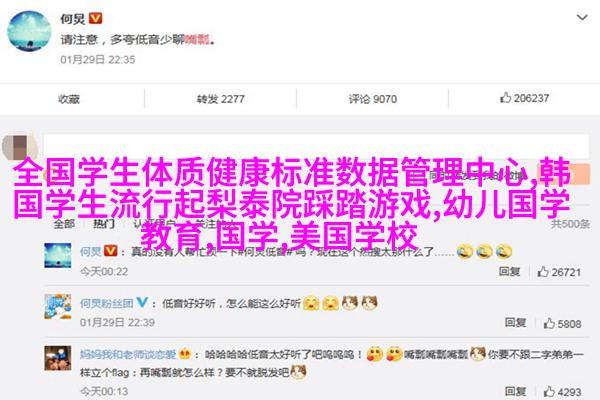The height and width of the screenshot is (400, 600).
Task: Select the 全部 comments filter tab
Action: coord(64,224)
